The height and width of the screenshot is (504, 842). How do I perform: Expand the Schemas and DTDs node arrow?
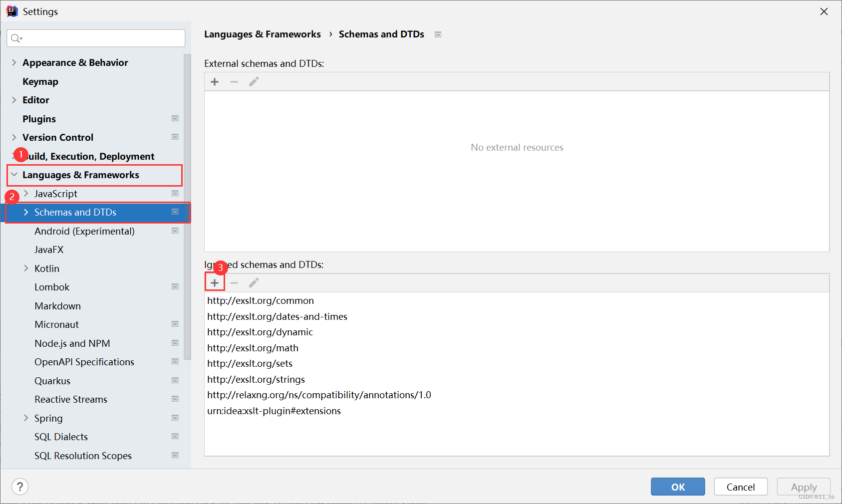[26, 212]
